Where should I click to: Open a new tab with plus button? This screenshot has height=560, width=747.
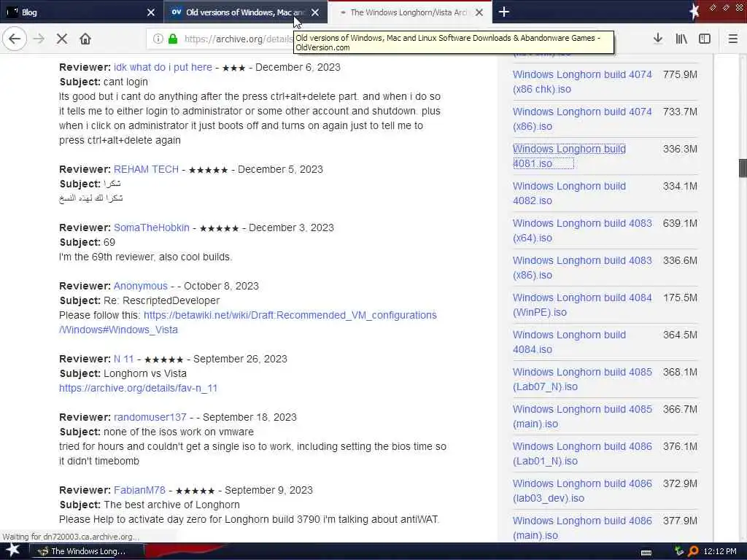coord(503,12)
